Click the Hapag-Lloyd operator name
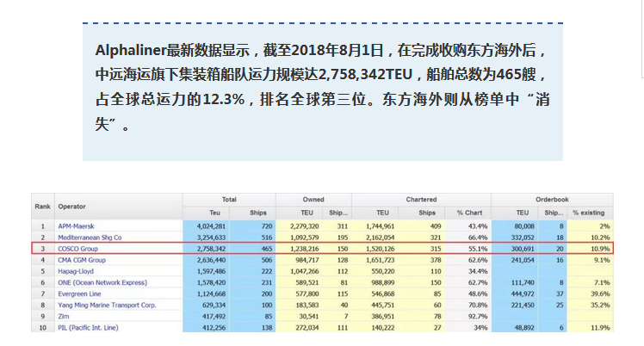644x346 pixels. (77, 270)
